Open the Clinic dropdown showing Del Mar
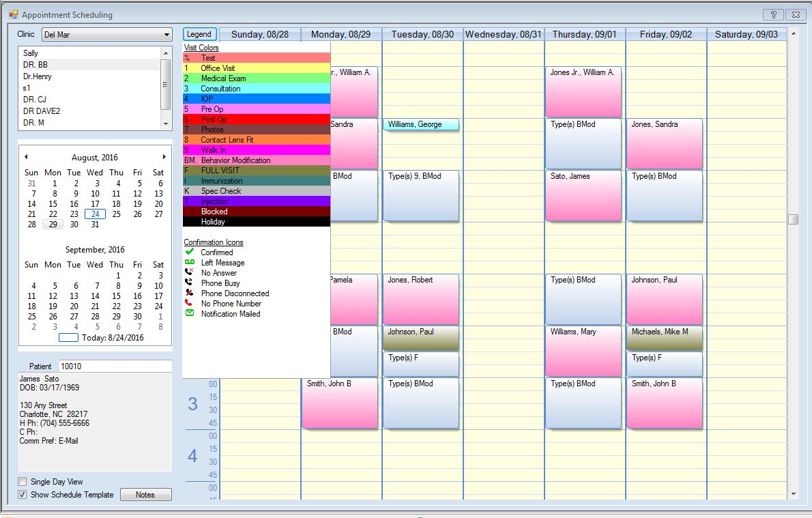This screenshot has height=518, width=812. click(106, 34)
